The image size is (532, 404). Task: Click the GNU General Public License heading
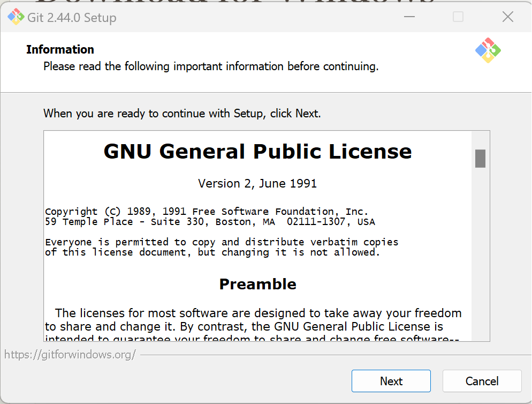(x=257, y=151)
